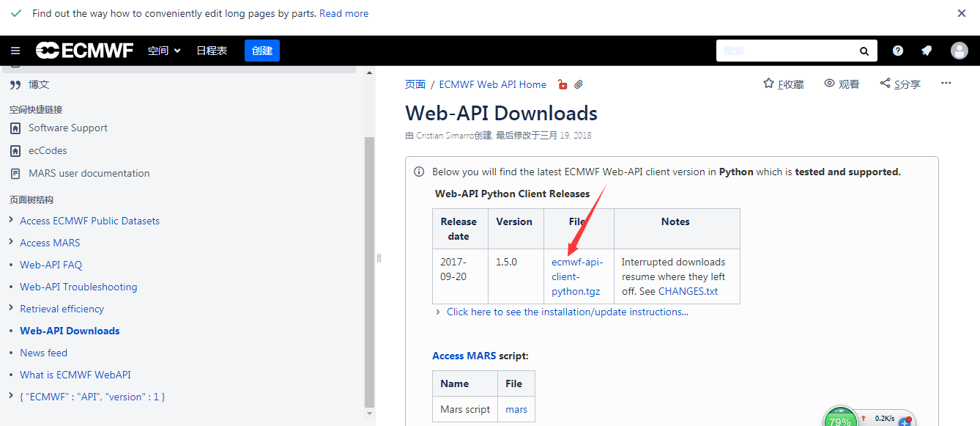The height and width of the screenshot is (426, 980).
Task: Click author name Cristian Simarro
Action: pos(445,136)
